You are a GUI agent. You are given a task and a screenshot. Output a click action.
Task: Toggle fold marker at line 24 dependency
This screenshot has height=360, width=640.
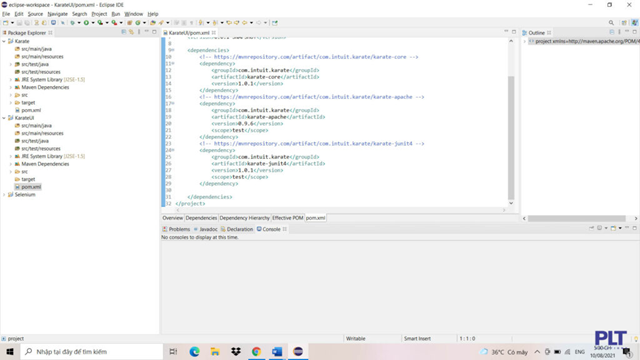pyautogui.click(x=173, y=150)
